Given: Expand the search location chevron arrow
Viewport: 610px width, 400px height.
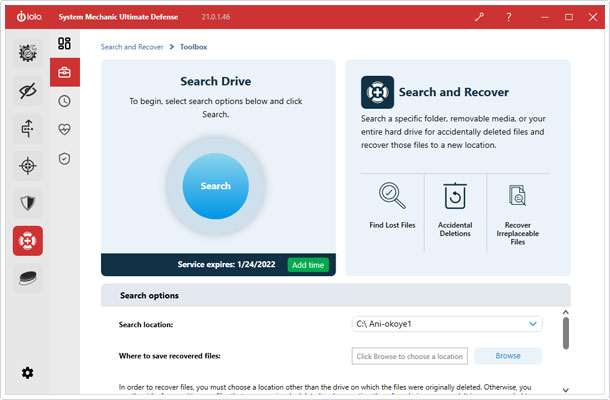Looking at the screenshot, I should point(533,324).
